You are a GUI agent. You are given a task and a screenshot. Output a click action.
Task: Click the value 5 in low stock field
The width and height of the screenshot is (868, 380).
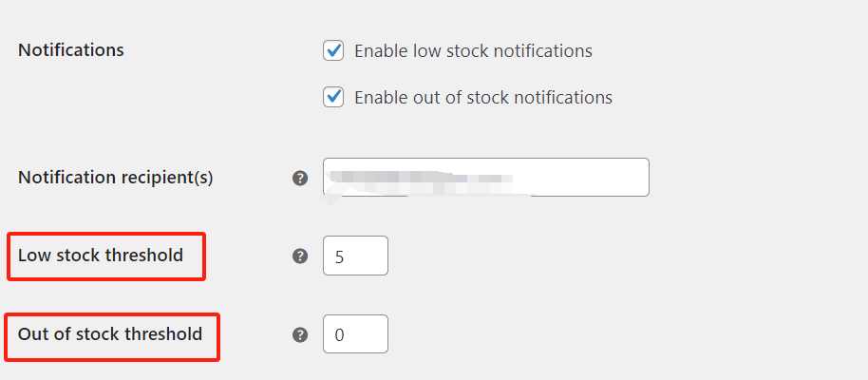[339, 256]
